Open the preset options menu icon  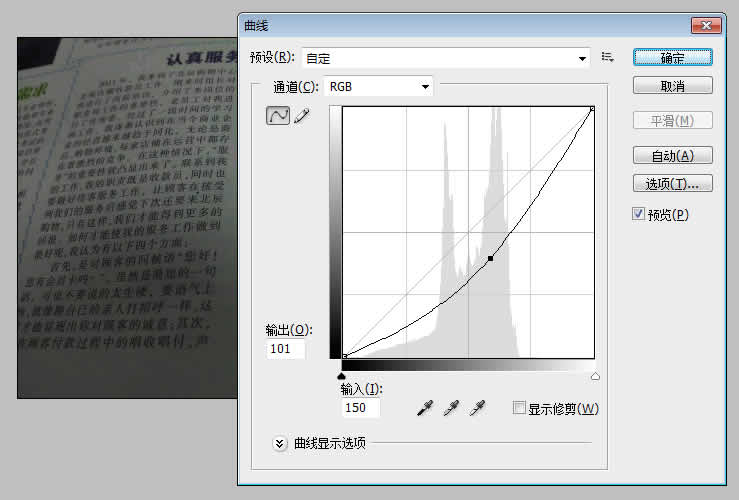coord(607,58)
